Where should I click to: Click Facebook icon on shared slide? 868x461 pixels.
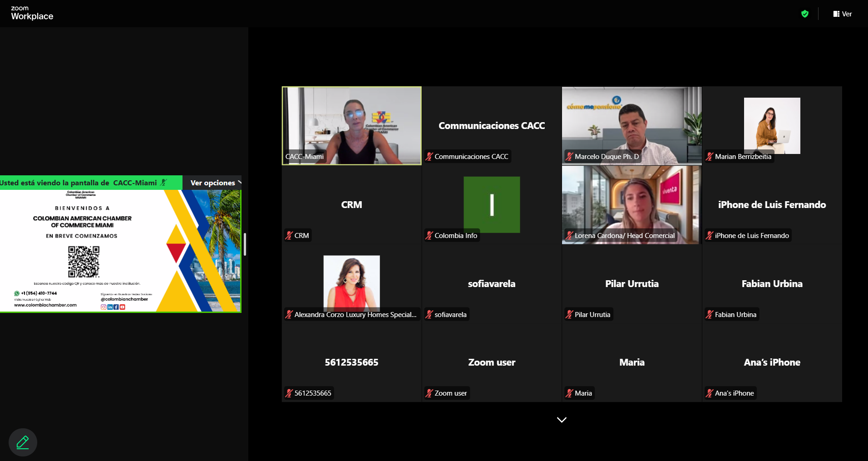116,307
